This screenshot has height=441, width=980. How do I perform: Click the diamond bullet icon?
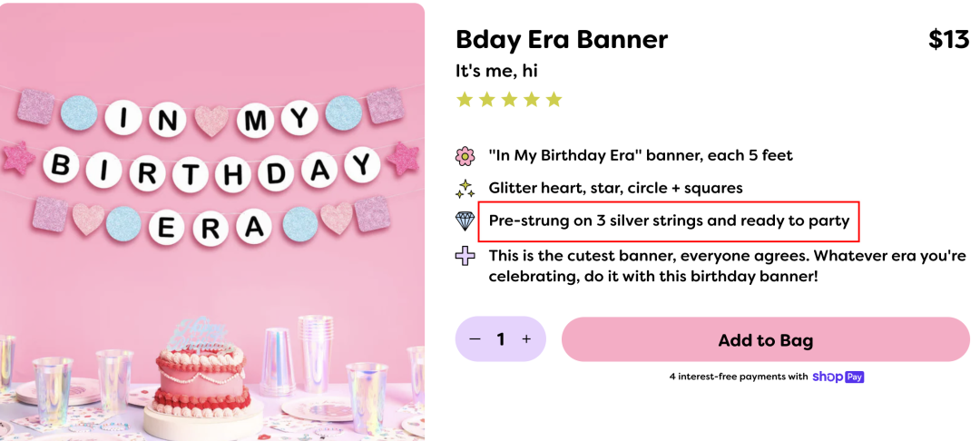(465, 221)
